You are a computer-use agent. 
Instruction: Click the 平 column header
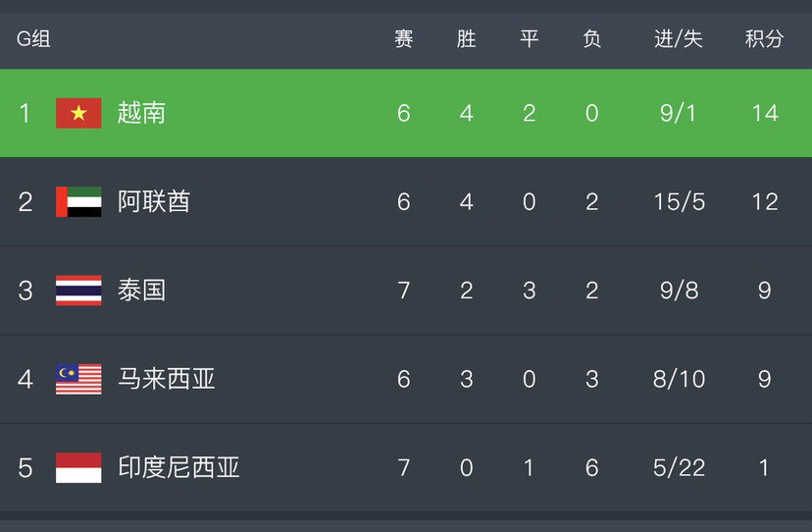point(530,39)
